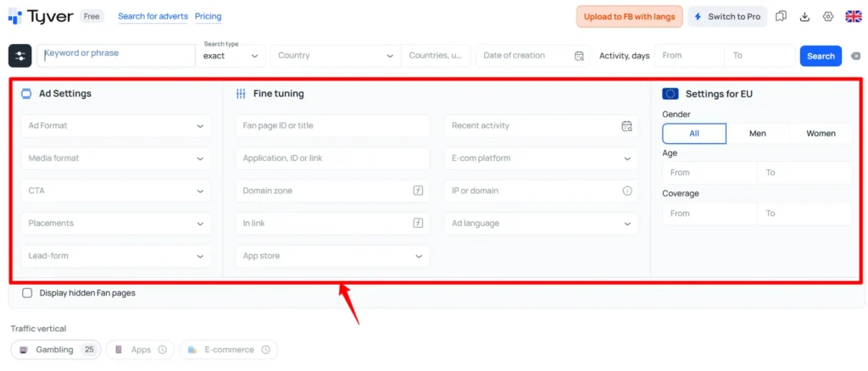Open the bookmarks icon in top bar

pos(781,17)
